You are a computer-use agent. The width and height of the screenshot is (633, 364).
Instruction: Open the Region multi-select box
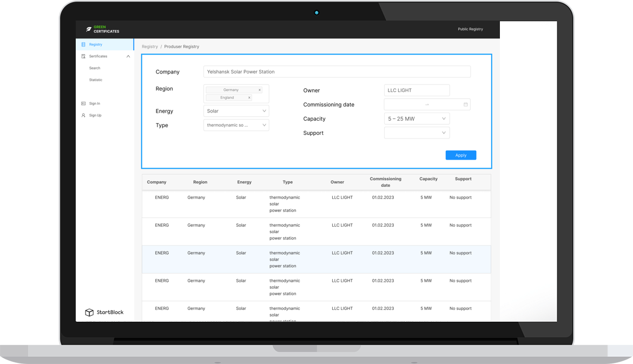(236, 94)
